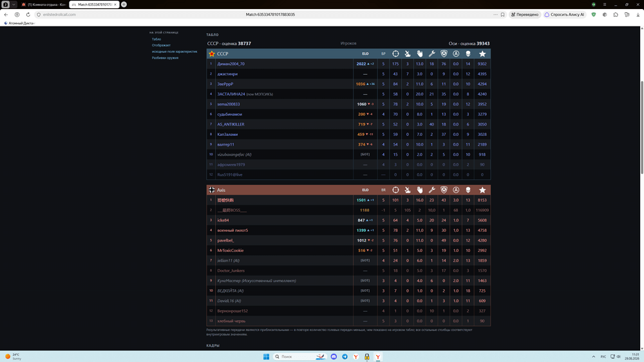
Task: Open the tab list dropdown arrow
Action: [14, 5]
